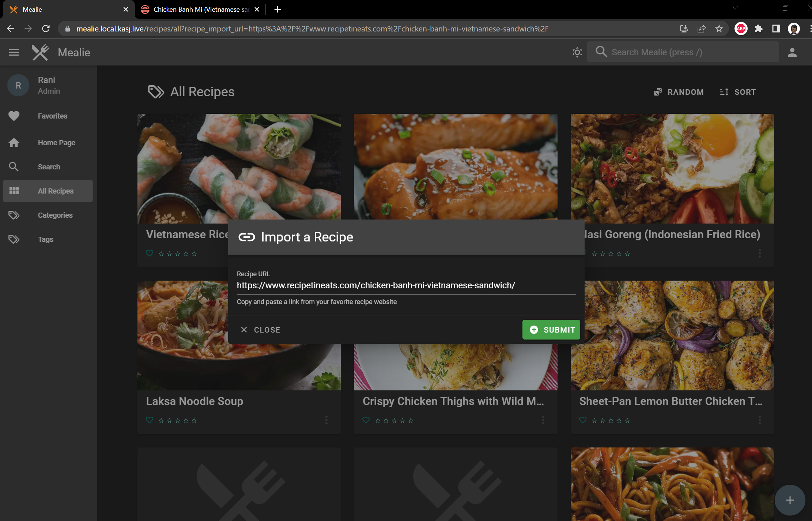This screenshot has height=521, width=812.
Task: Click the Home Page house icon
Action: [14, 143]
